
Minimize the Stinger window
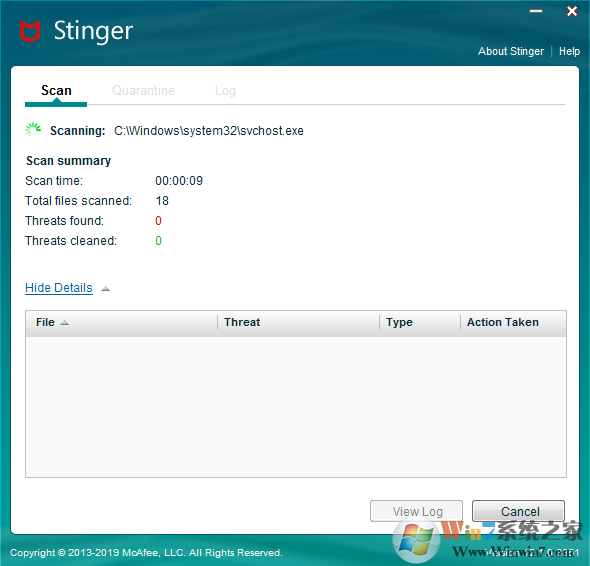536,11
